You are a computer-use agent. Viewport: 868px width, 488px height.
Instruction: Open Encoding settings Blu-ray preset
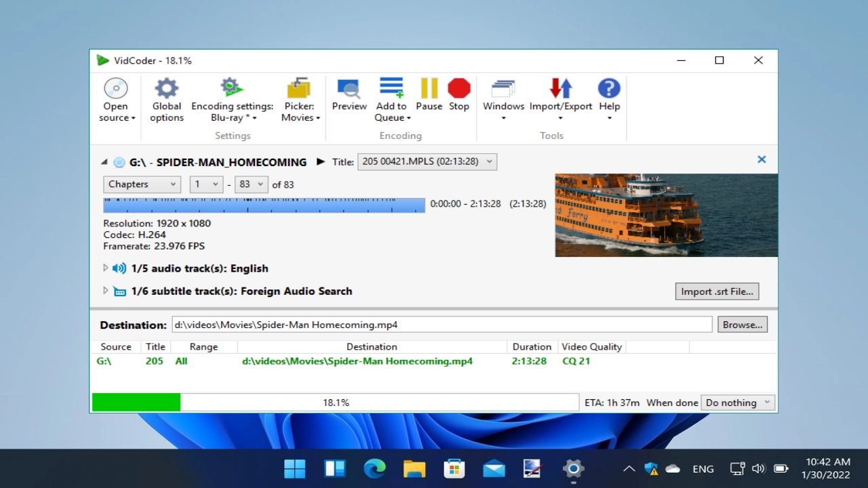[x=233, y=100]
